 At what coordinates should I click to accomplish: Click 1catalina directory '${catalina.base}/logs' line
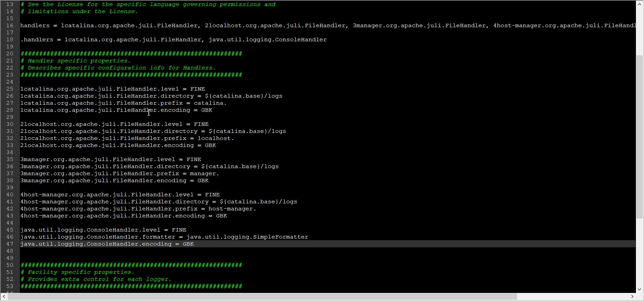tap(151, 96)
